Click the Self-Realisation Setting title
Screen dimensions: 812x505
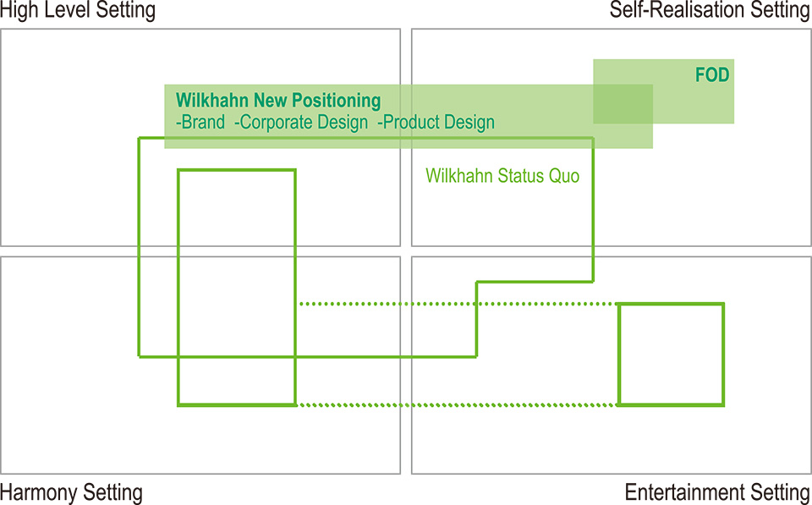coord(710,10)
